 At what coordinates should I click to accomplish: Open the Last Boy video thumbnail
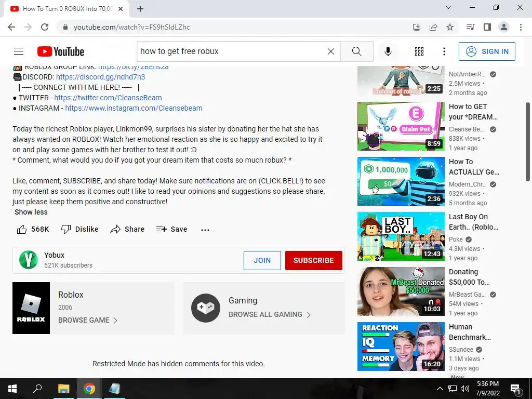click(401, 236)
